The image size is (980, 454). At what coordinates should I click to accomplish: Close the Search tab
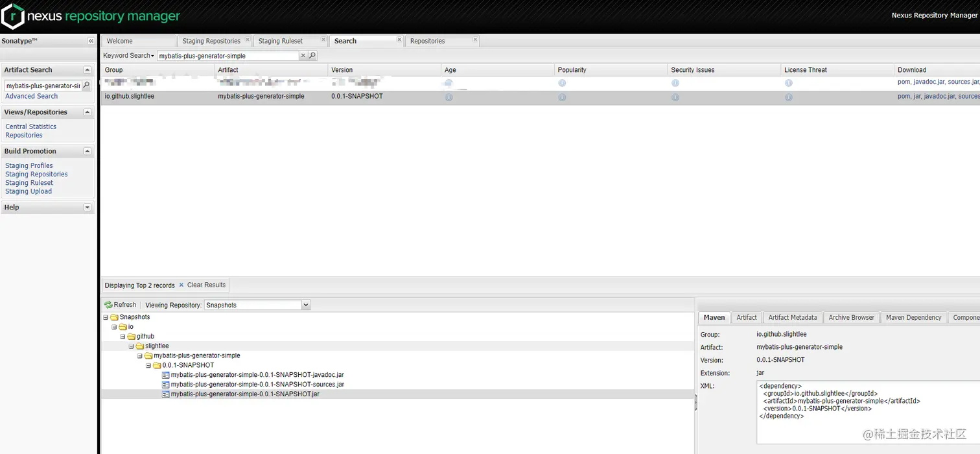[x=399, y=40]
